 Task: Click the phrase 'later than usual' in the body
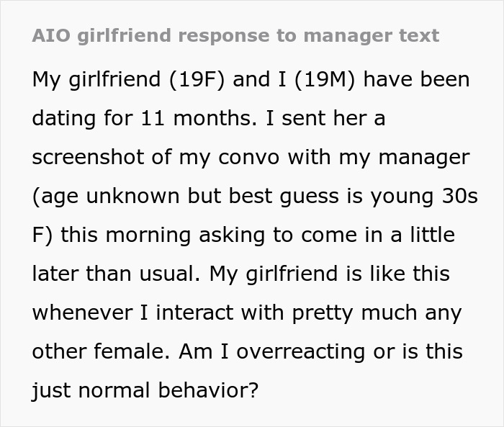coord(108,274)
